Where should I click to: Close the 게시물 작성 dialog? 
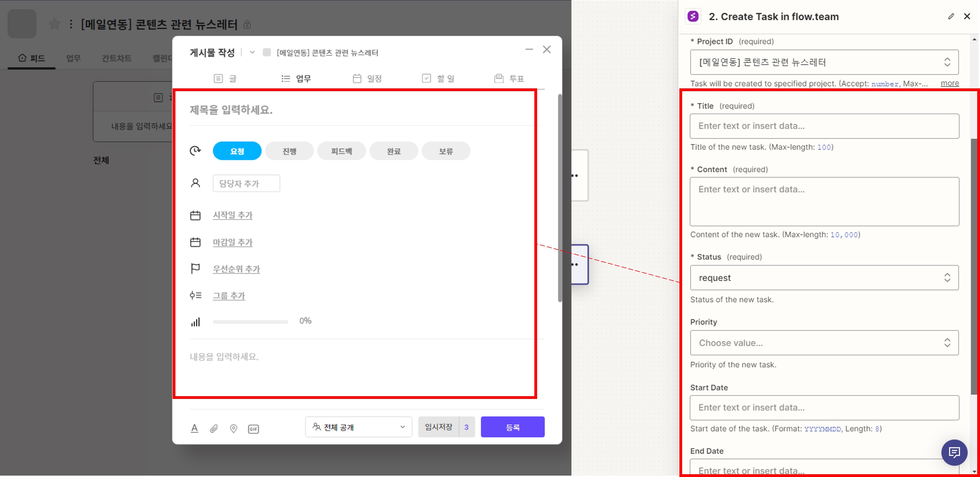click(x=547, y=49)
